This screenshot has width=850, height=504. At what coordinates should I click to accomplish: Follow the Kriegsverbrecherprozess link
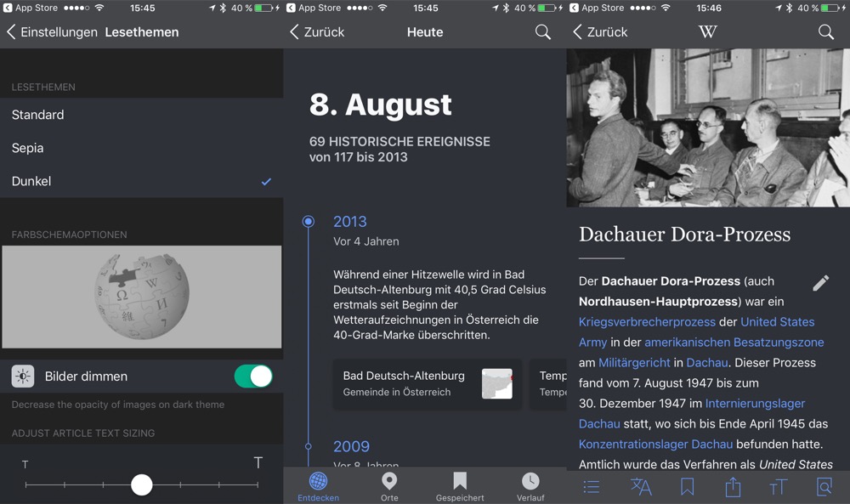tap(647, 321)
